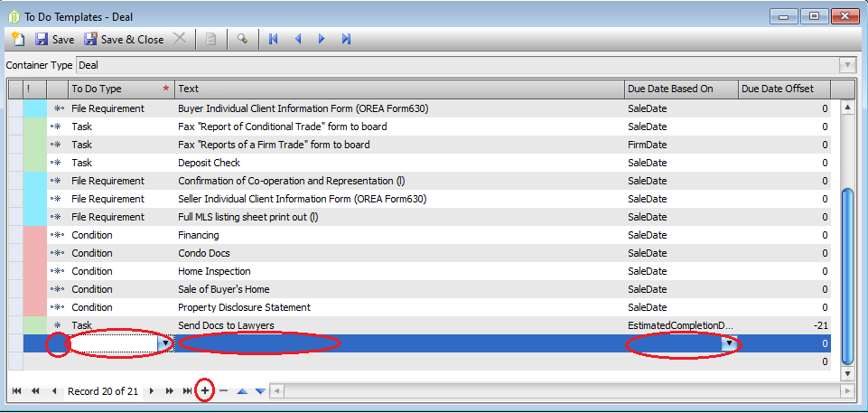Click navigator prior page icon at bottom
This screenshot has width=868, height=413.
[35, 390]
